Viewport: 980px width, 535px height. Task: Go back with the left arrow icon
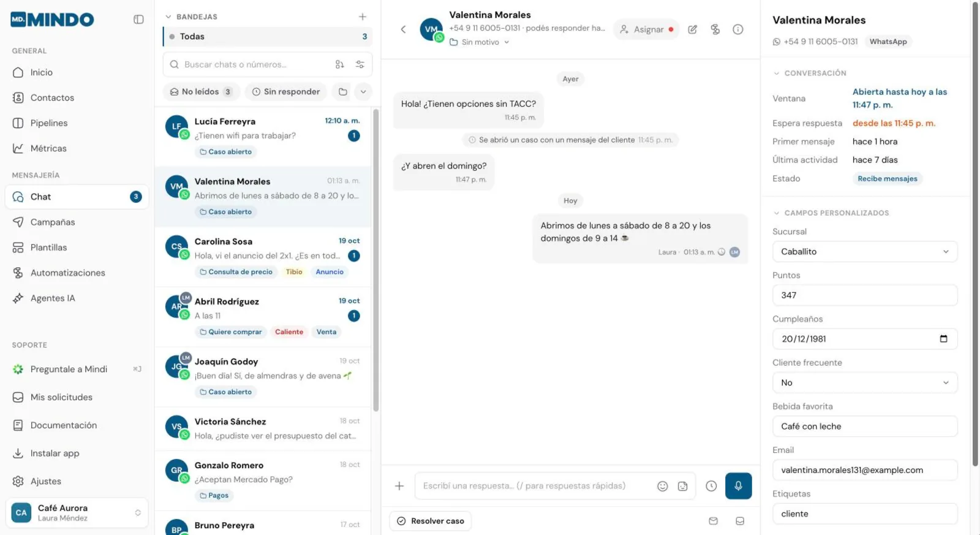(x=403, y=29)
